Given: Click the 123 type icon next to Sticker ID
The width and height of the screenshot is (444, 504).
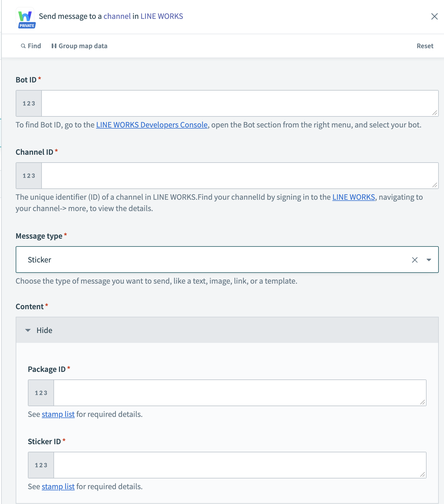Looking at the screenshot, I should [x=41, y=465].
